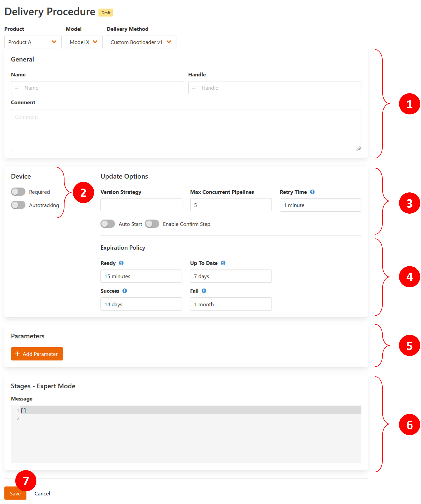Enable the Autotracking toggle
Image resolution: width=421 pixels, height=504 pixels.
tap(18, 205)
